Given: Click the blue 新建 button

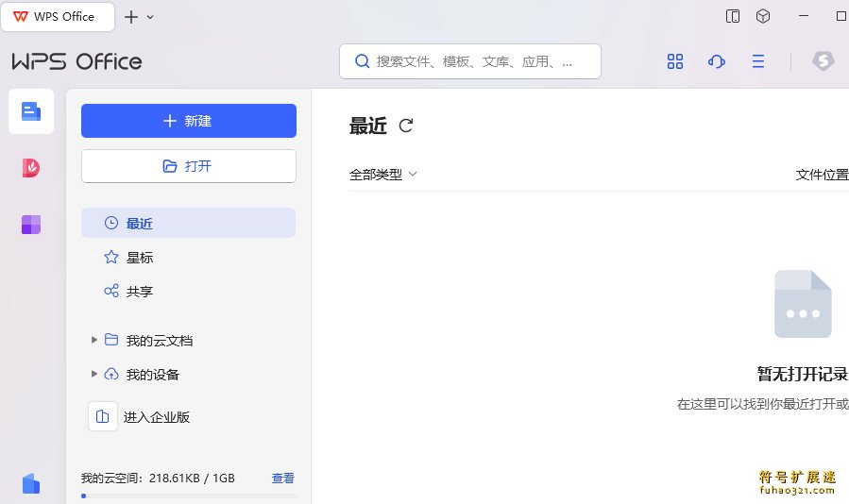Looking at the screenshot, I should click(189, 121).
